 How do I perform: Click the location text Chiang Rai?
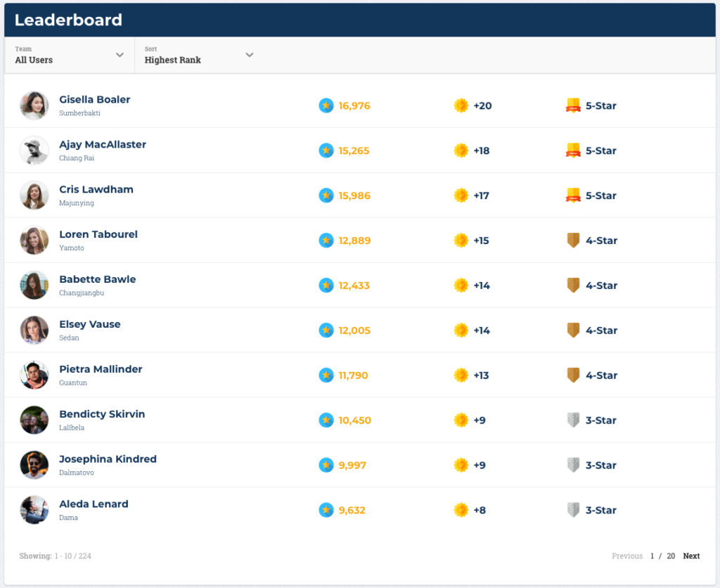pos(77,158)
